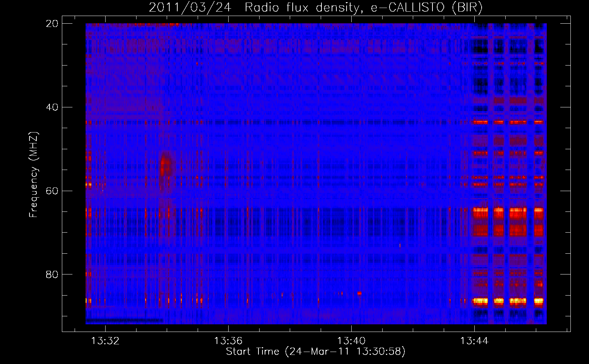Click the 60 frequency tick label
589x364 pixels.
click(52, 191)
